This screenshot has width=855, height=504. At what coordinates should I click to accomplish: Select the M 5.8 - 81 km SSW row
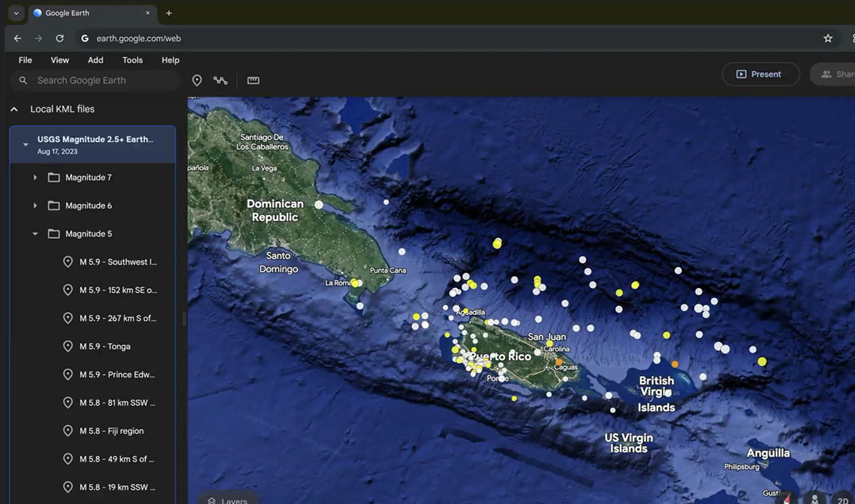pyautogui.click(x=92, y=403)
